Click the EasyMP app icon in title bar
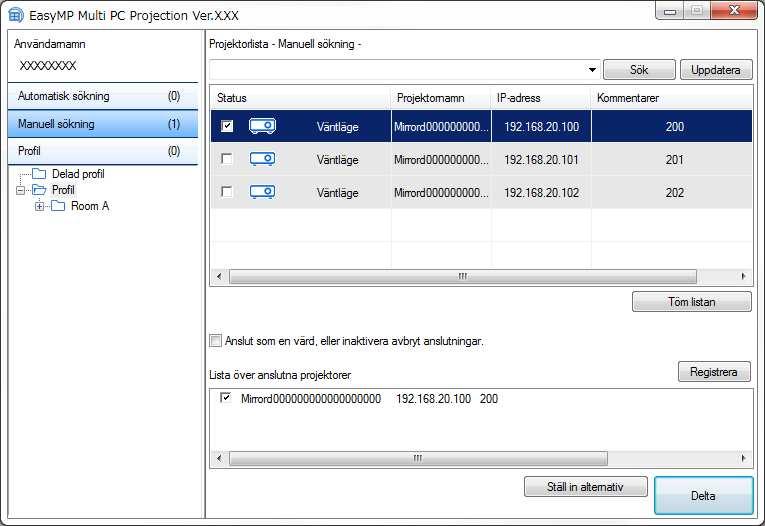Viewport: 765px width, 526px height. (16, 15)
